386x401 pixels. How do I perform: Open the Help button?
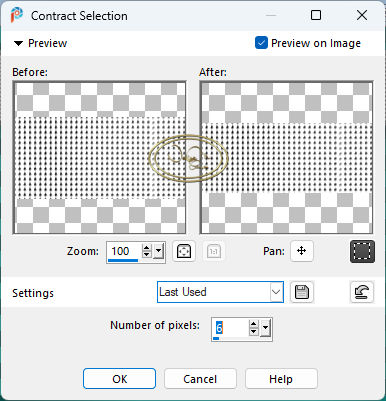pos(281,379)
